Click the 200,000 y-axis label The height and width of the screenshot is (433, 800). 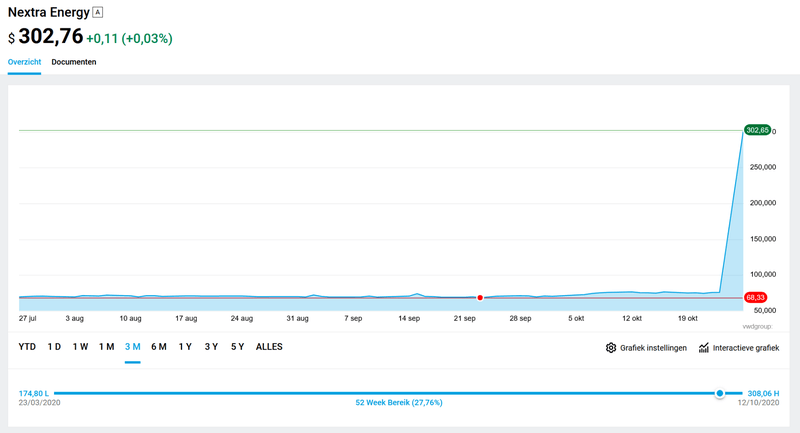point(763,202)
